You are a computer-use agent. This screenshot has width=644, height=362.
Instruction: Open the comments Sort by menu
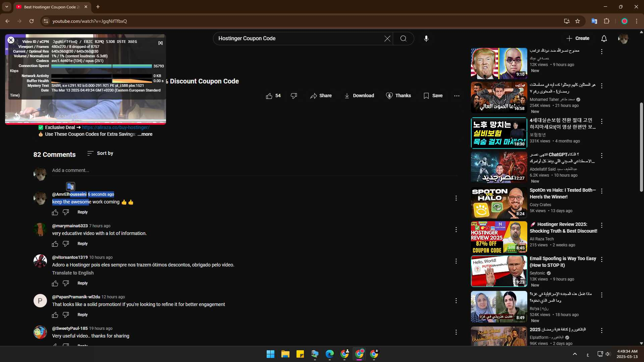pos(100,153)
